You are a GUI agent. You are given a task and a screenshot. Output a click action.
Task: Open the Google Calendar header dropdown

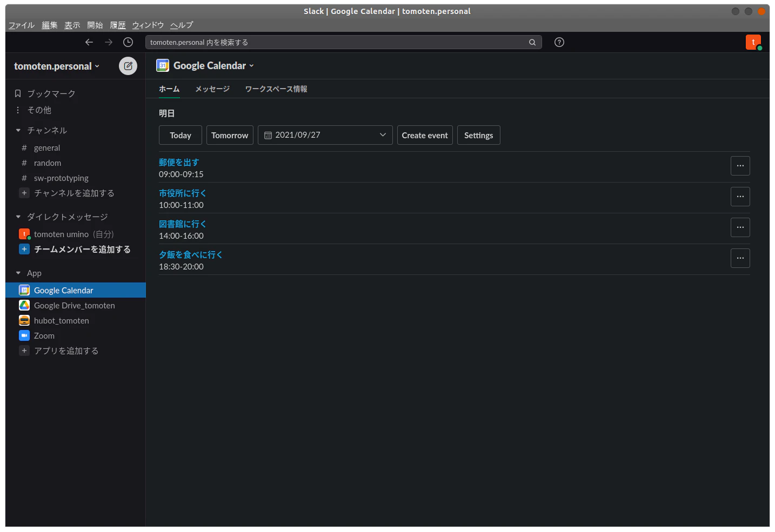pos(213,65)
